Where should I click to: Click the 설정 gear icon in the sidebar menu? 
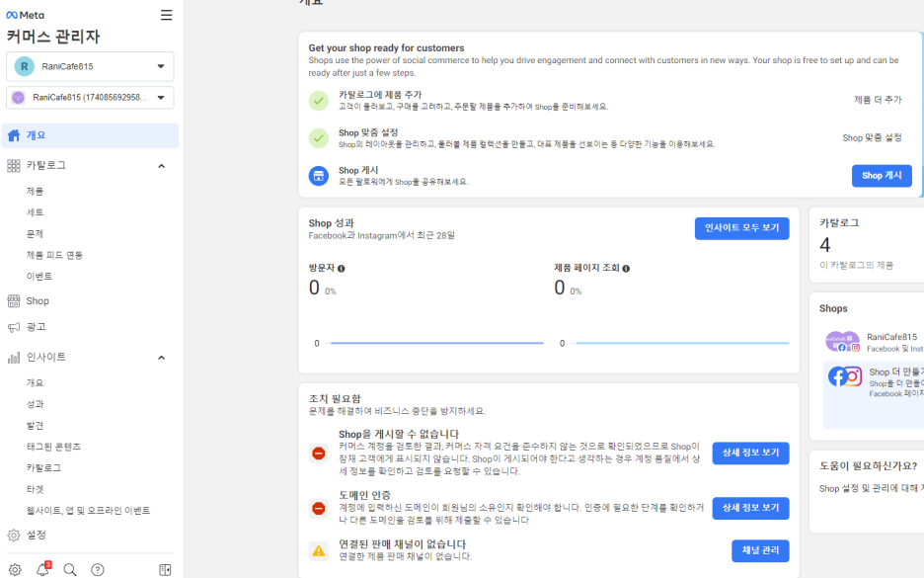14,535
